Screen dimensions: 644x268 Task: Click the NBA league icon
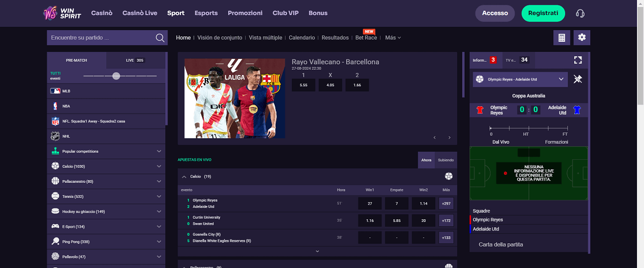coord(55,106)
